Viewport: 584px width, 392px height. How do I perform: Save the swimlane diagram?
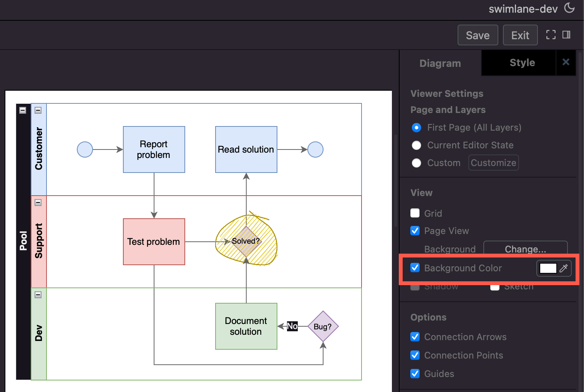[478, 35]
